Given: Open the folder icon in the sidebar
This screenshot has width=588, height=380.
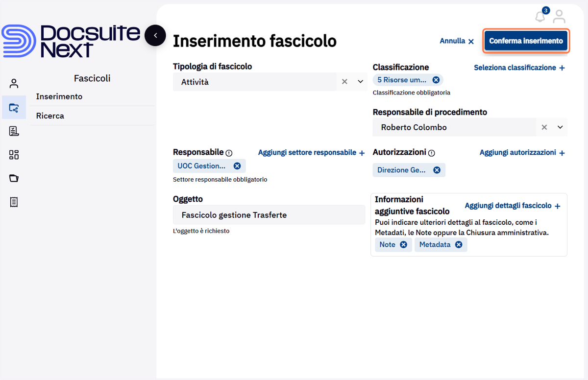Looking at the screenshot, I should pyautogui.click(x=14, y=178).
